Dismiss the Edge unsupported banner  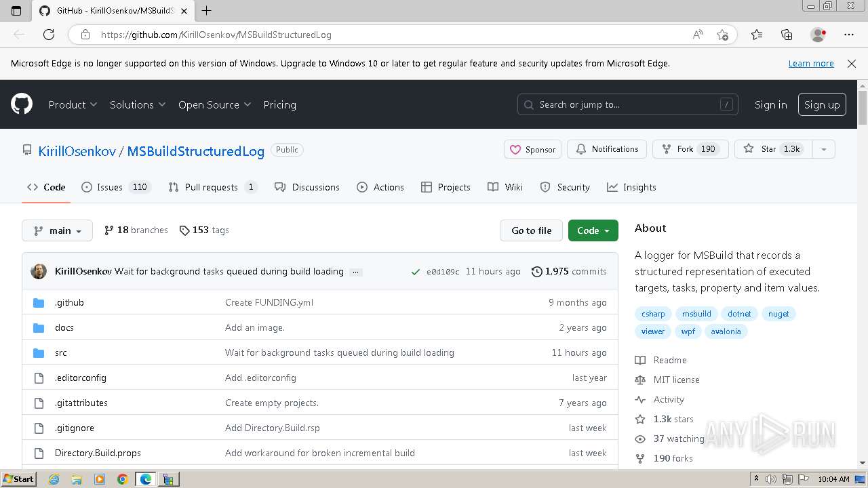pos(852,63)
